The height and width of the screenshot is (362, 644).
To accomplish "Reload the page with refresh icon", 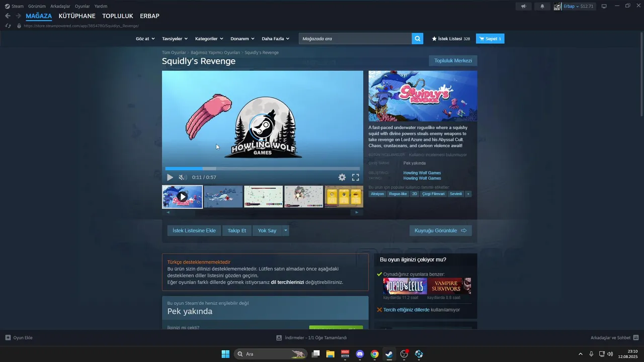I will coord(8,26).
